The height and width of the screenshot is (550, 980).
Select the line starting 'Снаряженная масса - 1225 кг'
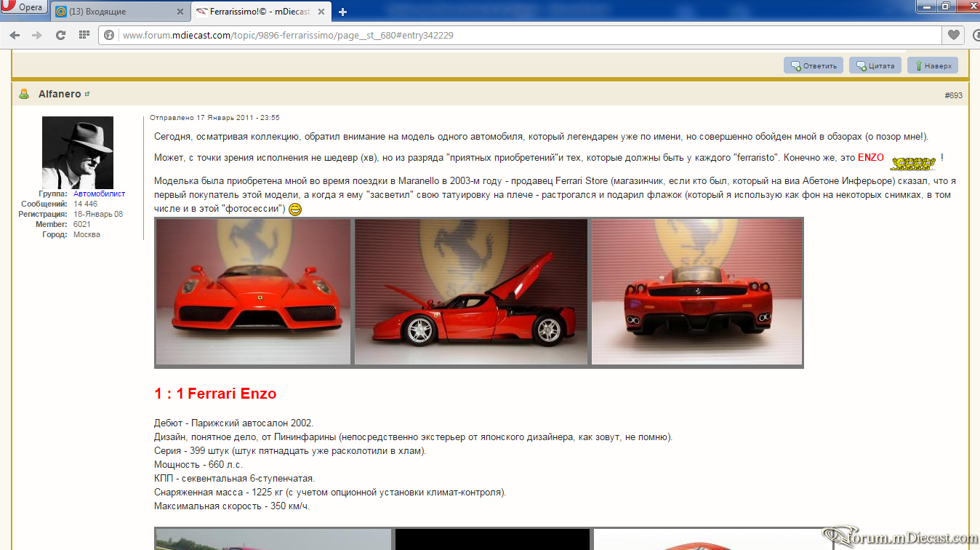[330, 493]
